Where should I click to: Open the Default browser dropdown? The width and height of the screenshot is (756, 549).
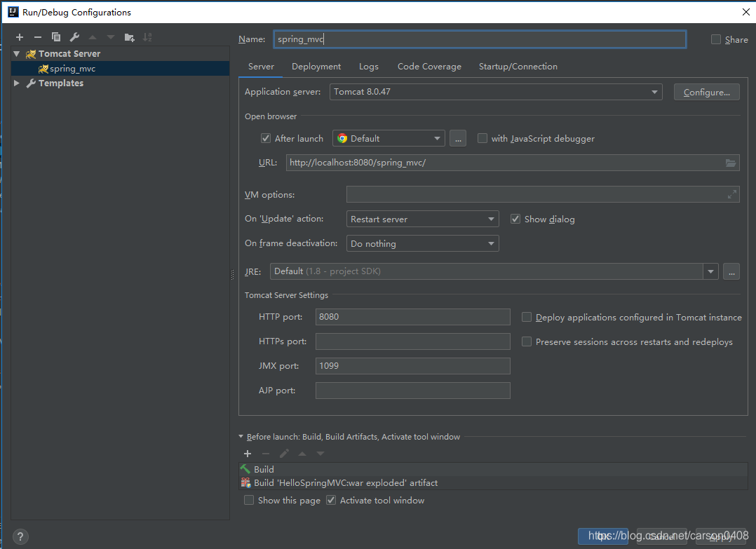389,138
